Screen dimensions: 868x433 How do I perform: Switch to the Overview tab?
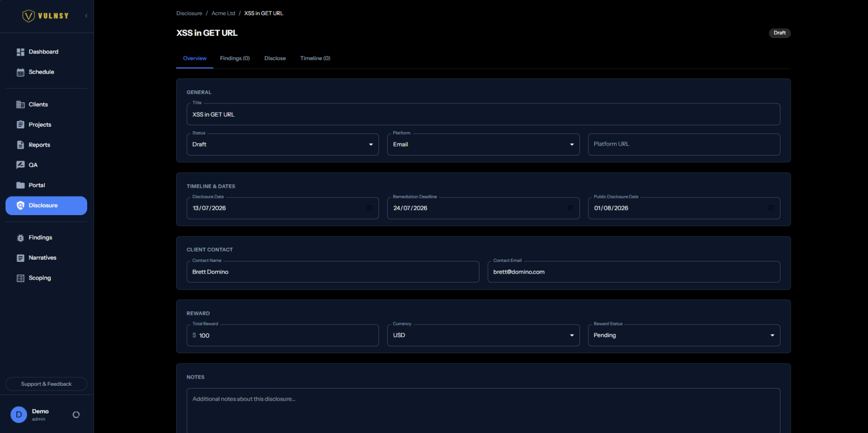point(195,59)
